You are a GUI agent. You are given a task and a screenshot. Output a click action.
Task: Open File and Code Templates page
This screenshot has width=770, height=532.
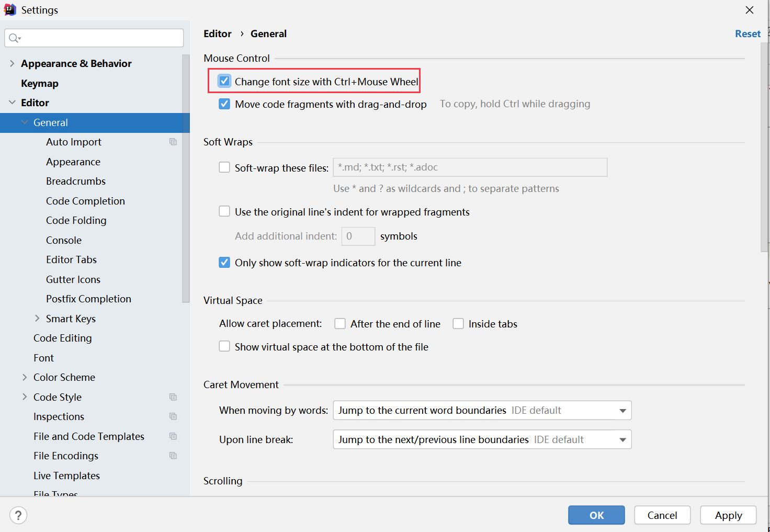coord(89,436)
